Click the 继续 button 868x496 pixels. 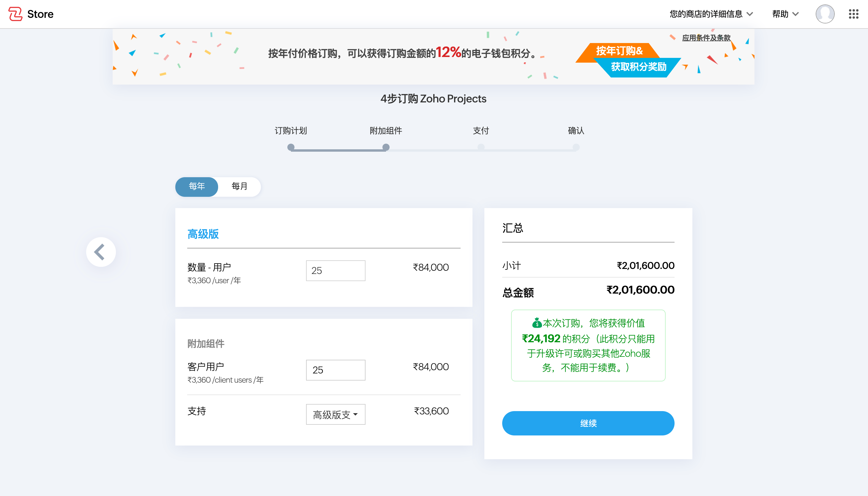point(588,423)
